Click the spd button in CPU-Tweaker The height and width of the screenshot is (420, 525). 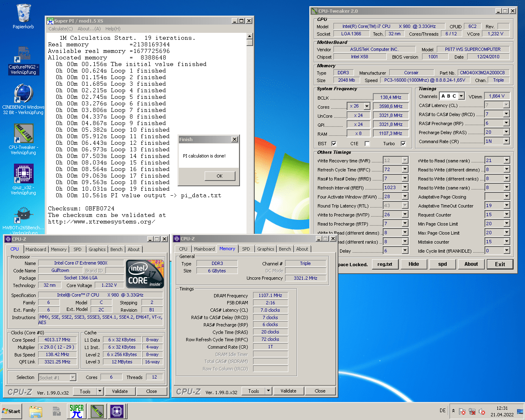click(443, 264)
